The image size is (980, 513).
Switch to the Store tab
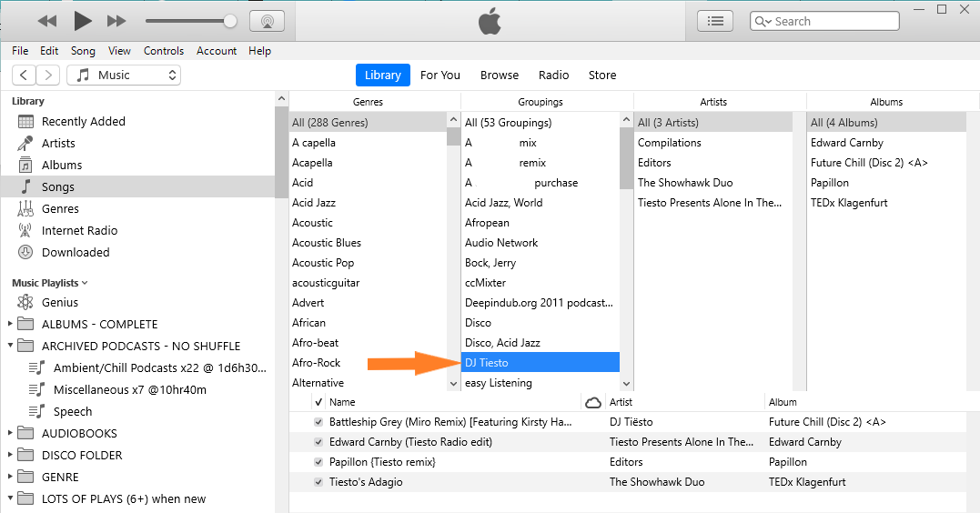[x=602, y=75]
